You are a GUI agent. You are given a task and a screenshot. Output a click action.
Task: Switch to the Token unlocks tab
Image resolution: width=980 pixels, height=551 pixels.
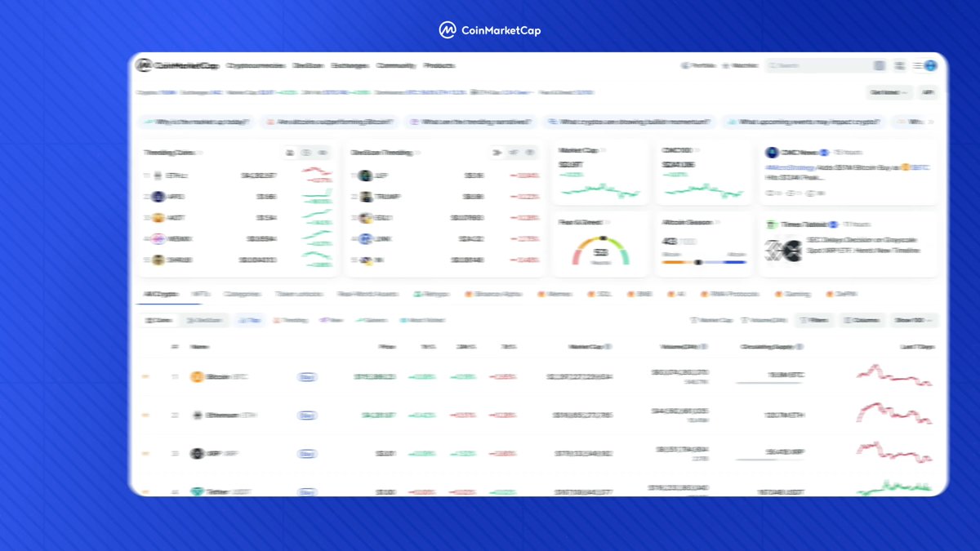[x=298, y=294]
